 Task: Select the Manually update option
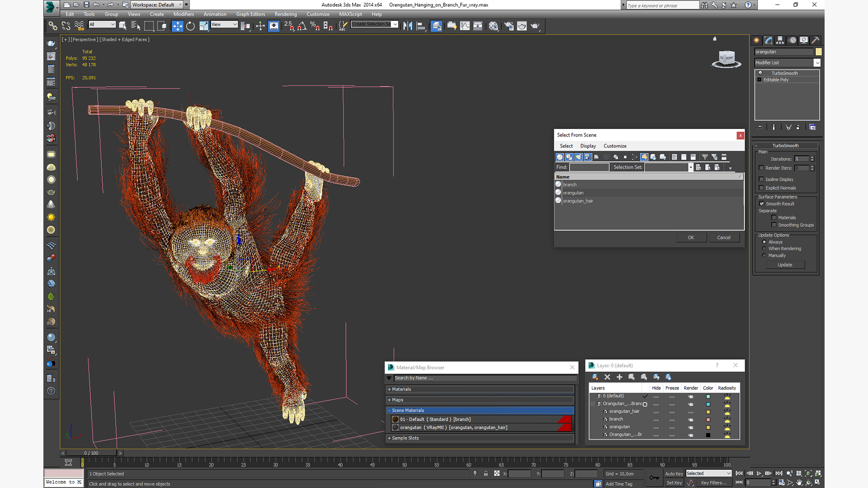coord(764,255)
